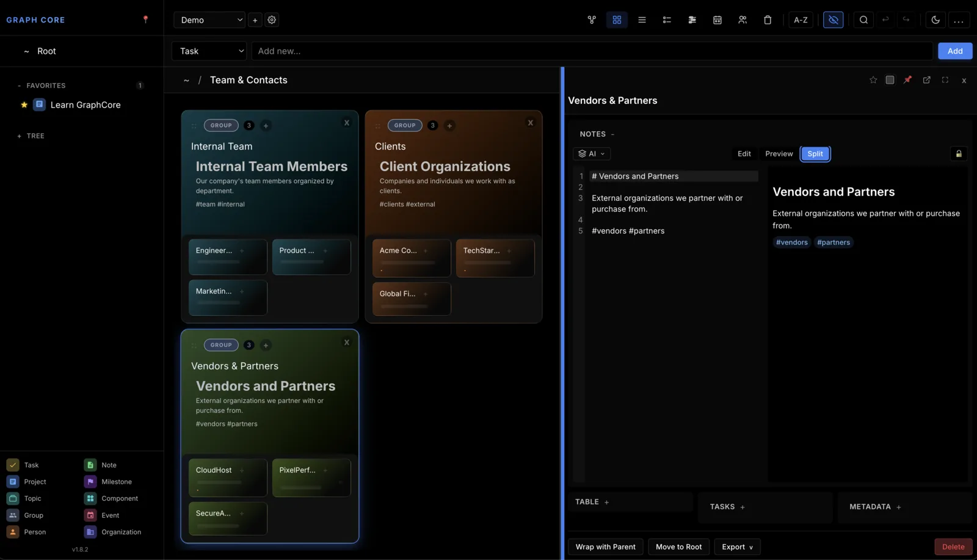Toggle the red pin in detail panel

pyautogui.click(x=907, y=80)
